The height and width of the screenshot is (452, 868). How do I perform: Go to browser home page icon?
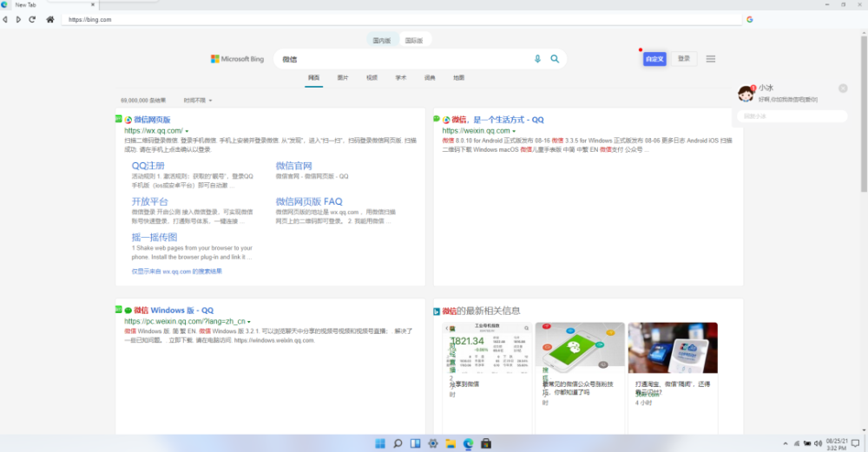(49, 19)
